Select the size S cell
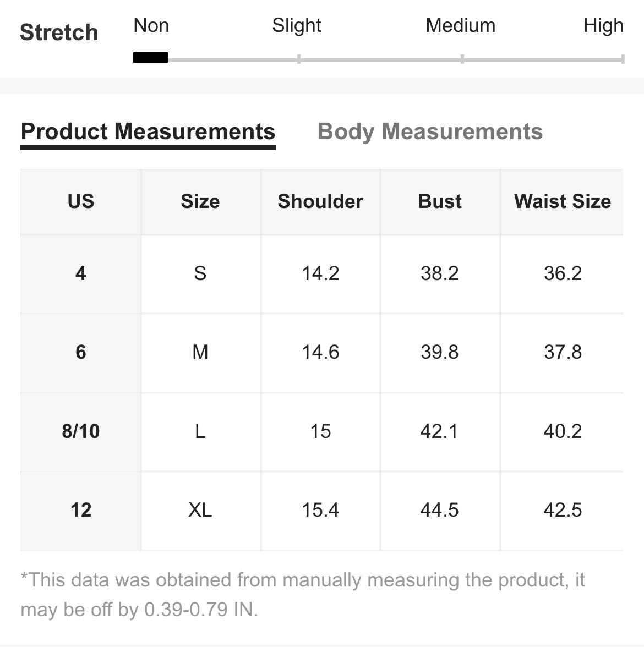 [200, 274]
